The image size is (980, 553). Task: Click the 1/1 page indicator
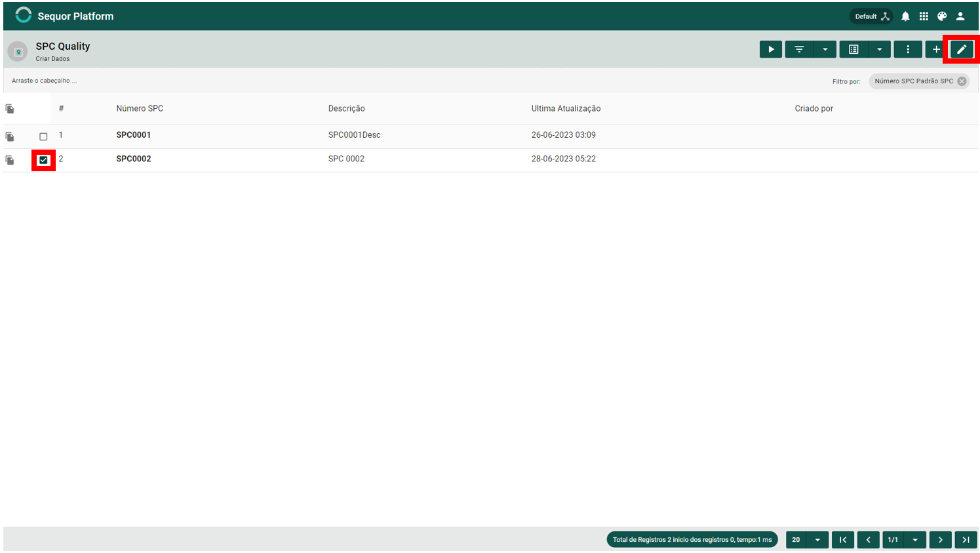[x=893, y=539]
